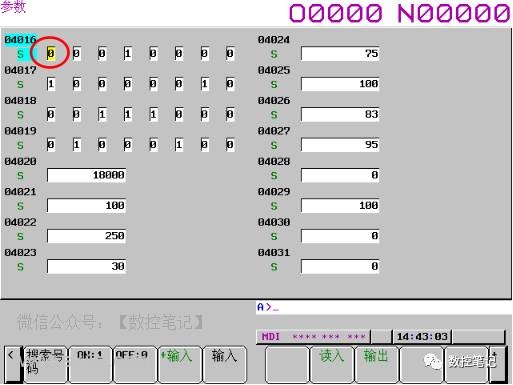Select first bit of parameter 04017
This screenshot has height=385, width=513.
tap(51, 84)
